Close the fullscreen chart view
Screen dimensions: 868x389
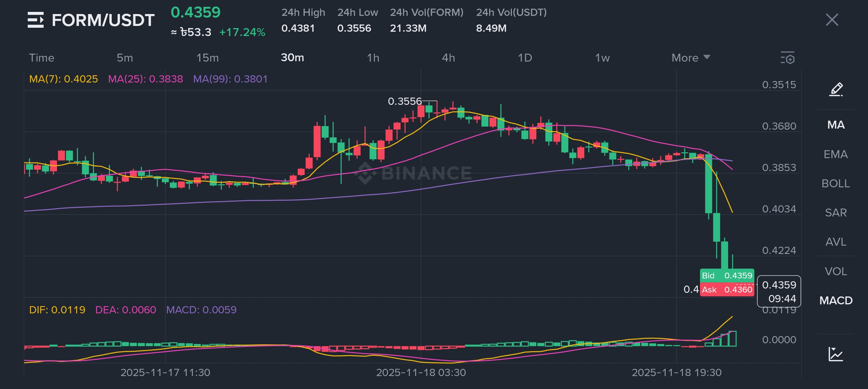click(x=832, y=20)
